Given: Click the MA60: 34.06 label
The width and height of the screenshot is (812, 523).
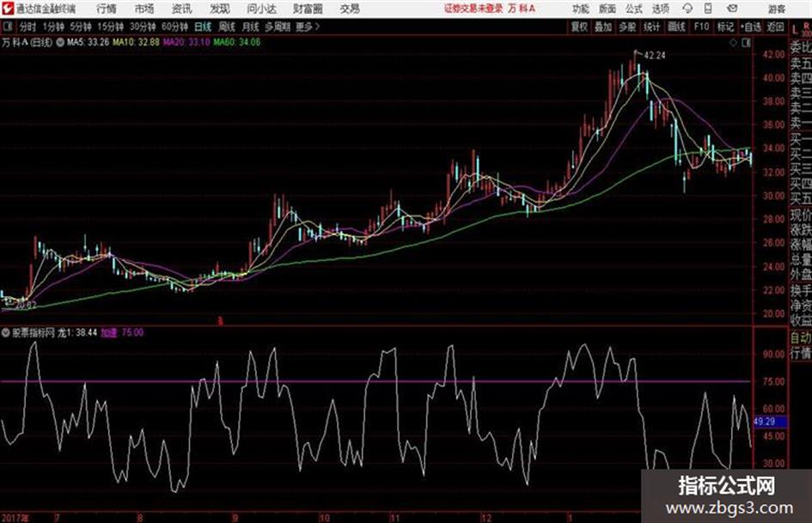Looking at the screenshot, I should pos(236,42).
